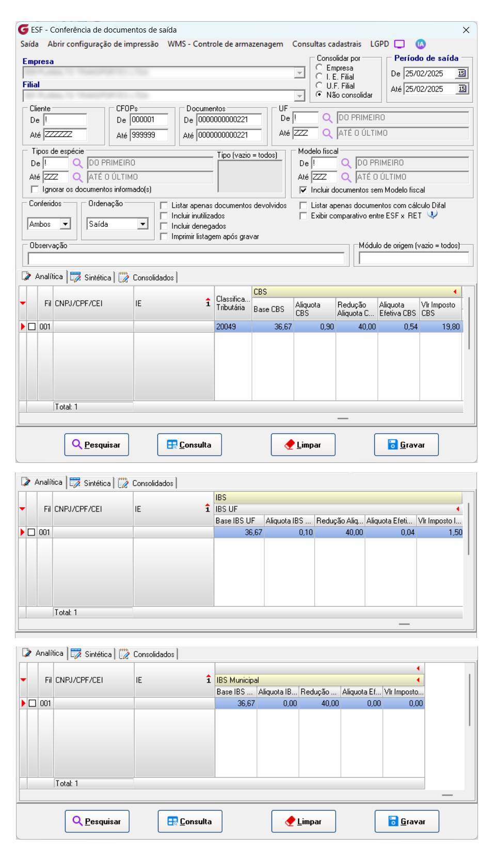Click search magnifier for UF 'De' field
This screenshot has width=493, height=868.
327,118
